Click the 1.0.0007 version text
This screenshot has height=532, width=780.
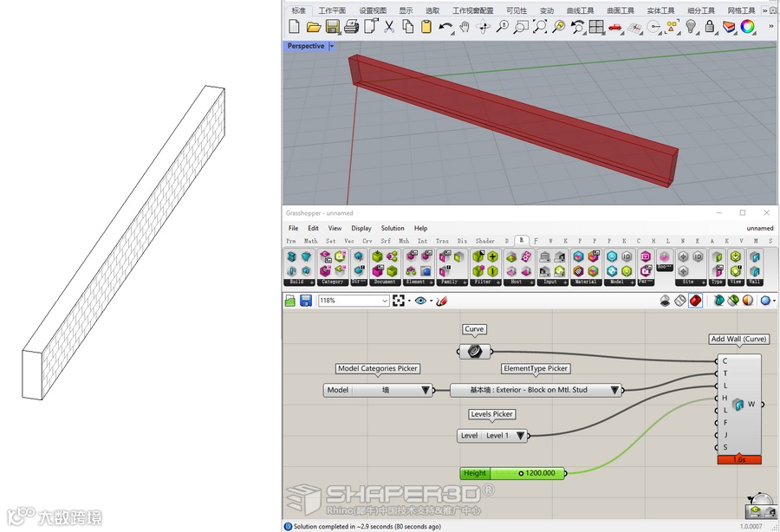tap(751, 527)
